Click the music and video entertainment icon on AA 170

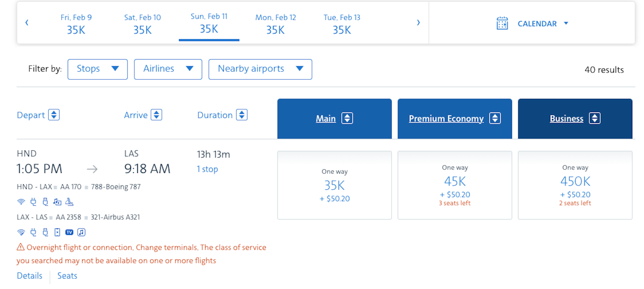pos(57,202)
